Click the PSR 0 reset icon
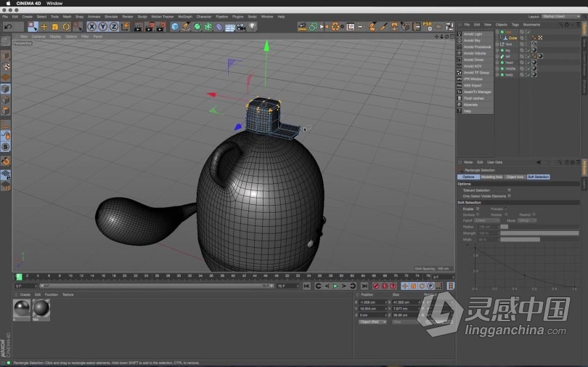The width and height of the screenshot is (588, 367). [427, 26]
